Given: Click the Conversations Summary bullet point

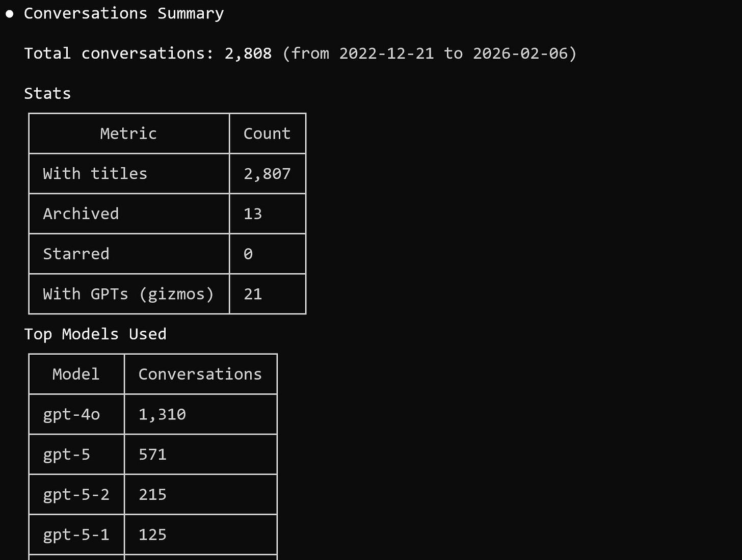Looking at the screenshot, I should [x=9, y=13].
